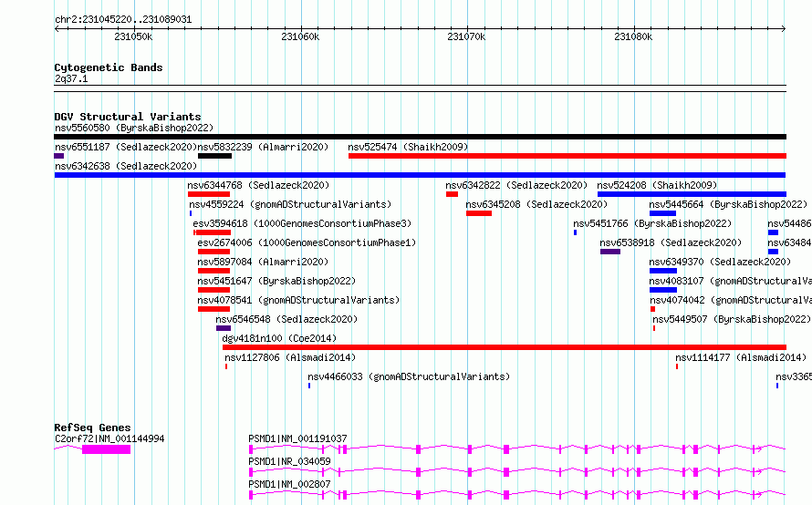Open nsv525474 (Shaikh2009) variant label
The width and height of the screenshot is (812, 505).
coord(408,147)
